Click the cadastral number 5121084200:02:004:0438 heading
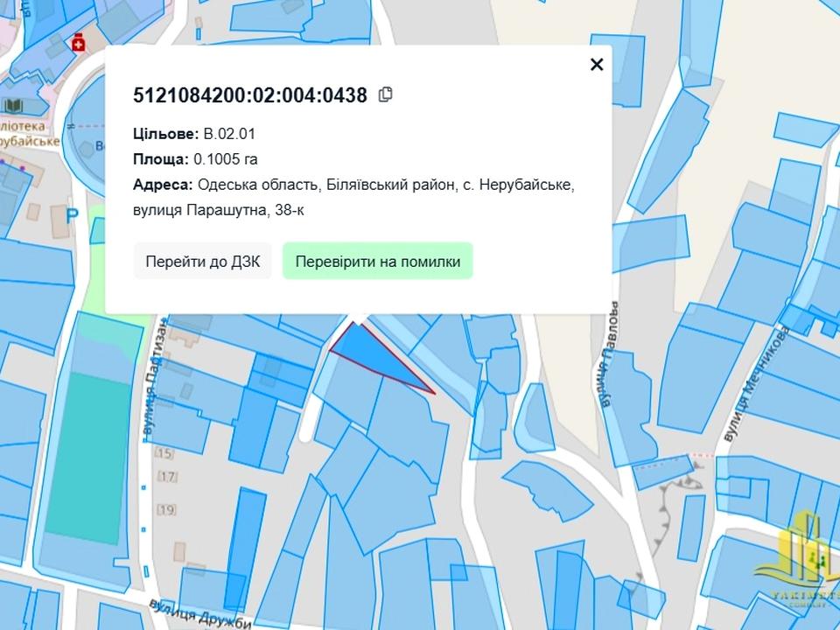This screenshot has width=840, height=630. point(250,95)
